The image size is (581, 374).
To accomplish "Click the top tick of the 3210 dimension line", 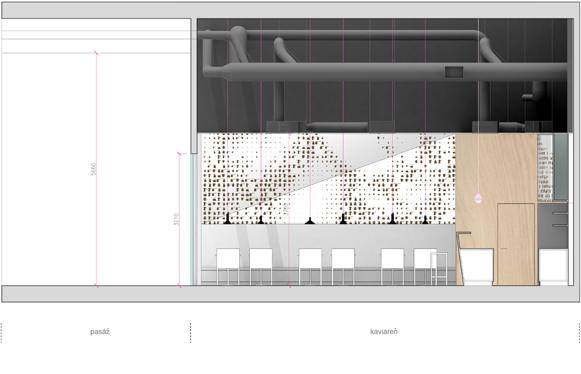I will (181, 153).
